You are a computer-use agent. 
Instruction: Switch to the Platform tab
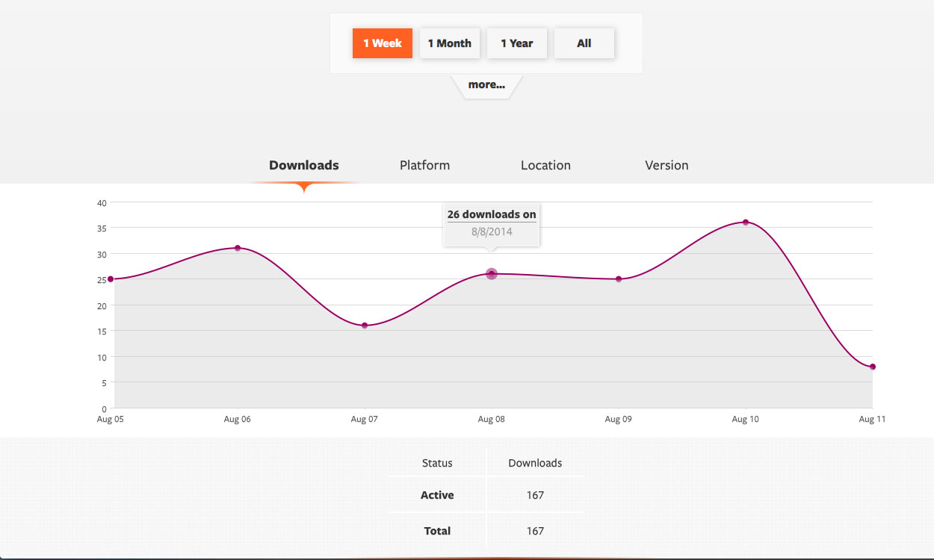pos(424,165)
